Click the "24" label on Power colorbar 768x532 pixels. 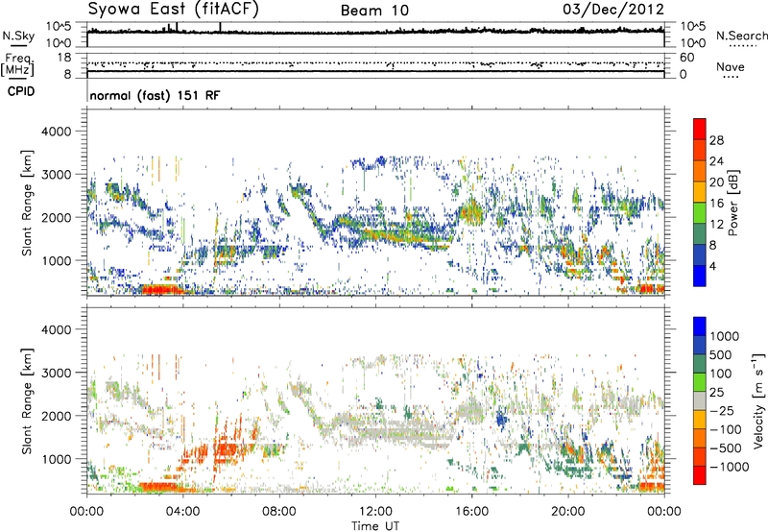tap(716, 161)
